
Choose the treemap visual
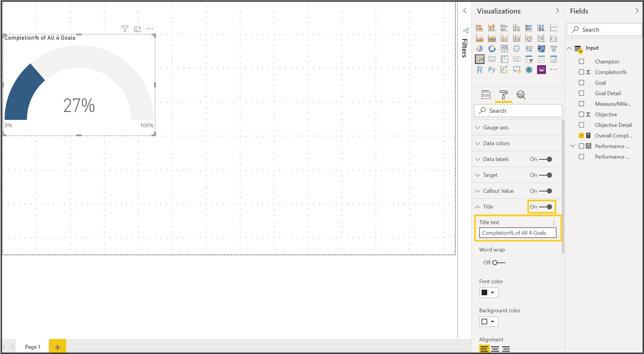[504, 48]
